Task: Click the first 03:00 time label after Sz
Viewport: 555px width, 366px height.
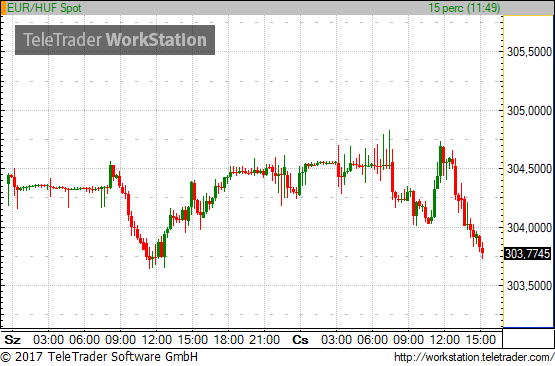Action: 48,340
